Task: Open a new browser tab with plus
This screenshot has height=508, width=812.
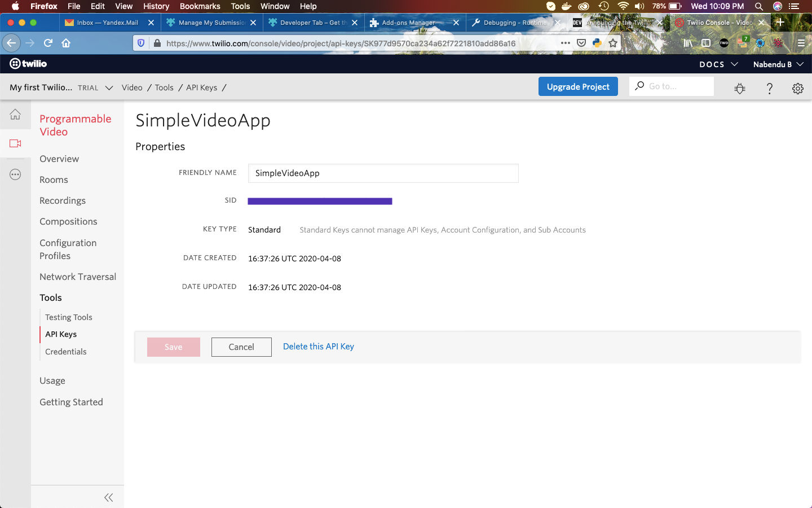Action: point(780,22)
